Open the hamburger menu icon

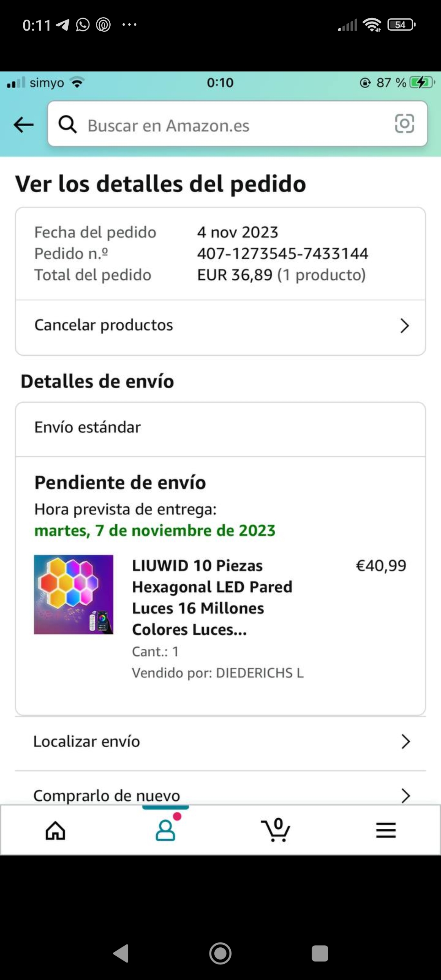pyautogui.click(x=386, y=830)
